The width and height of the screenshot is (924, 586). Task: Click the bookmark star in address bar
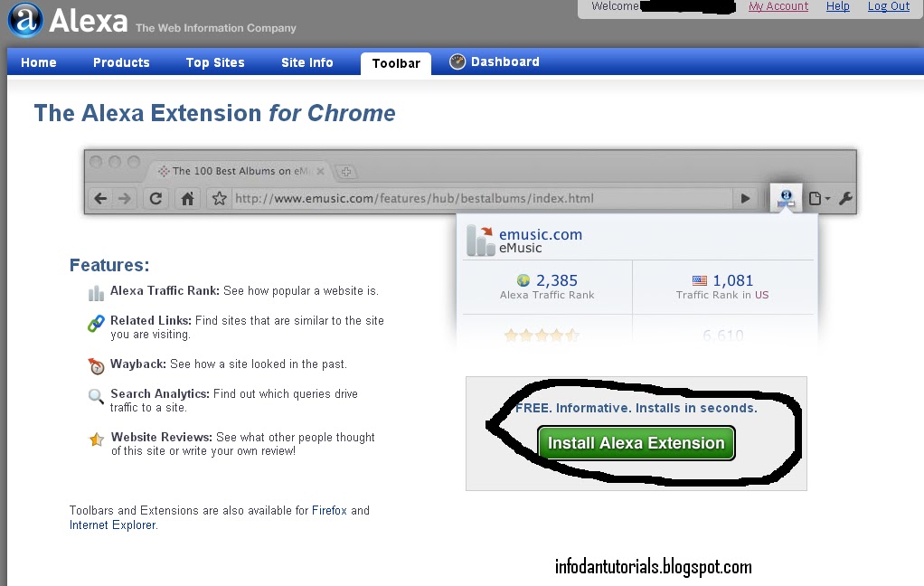(219, 199)
